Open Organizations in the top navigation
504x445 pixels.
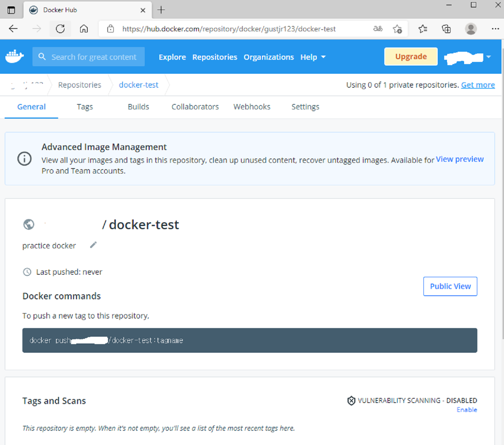pos(269,57)
